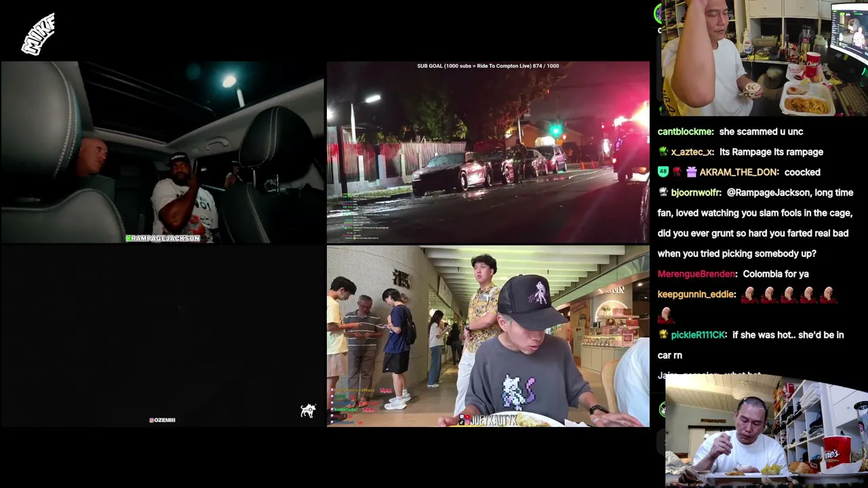Click the chat line "did you ever grunt so hard"

[753, 233]
